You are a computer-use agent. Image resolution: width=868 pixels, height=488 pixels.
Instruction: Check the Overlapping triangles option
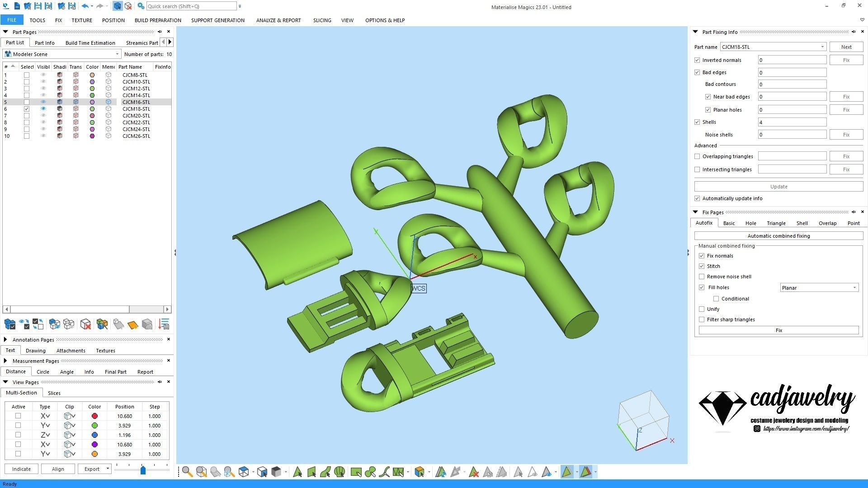pos(697,156)
